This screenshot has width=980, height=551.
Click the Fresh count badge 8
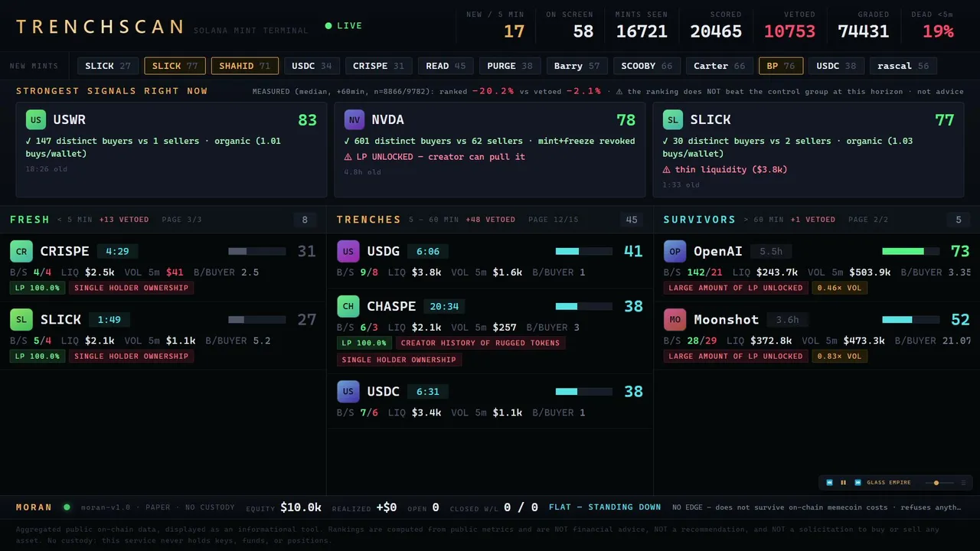(305, 220)
